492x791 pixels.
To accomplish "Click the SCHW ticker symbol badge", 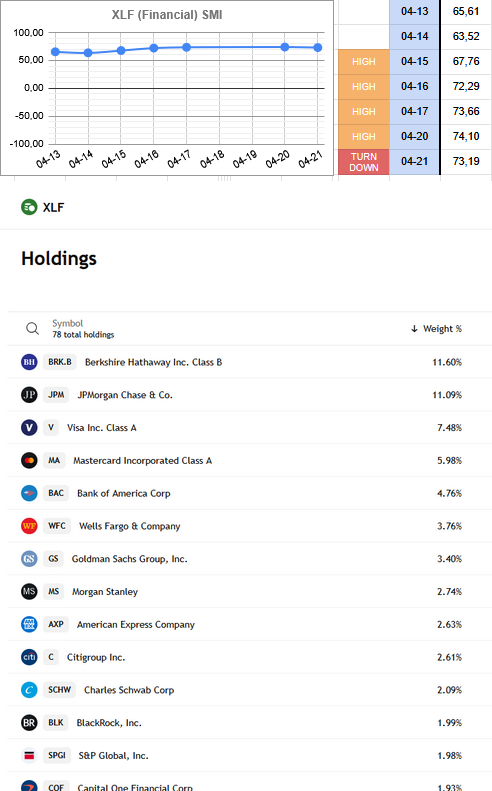I will (60, 690).
